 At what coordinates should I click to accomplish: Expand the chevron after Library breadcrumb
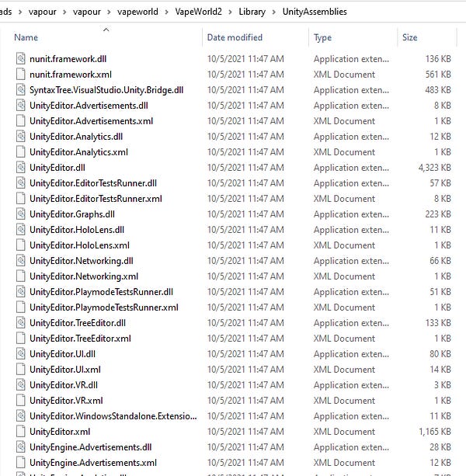pyautogui.click(x=274, y=12)
